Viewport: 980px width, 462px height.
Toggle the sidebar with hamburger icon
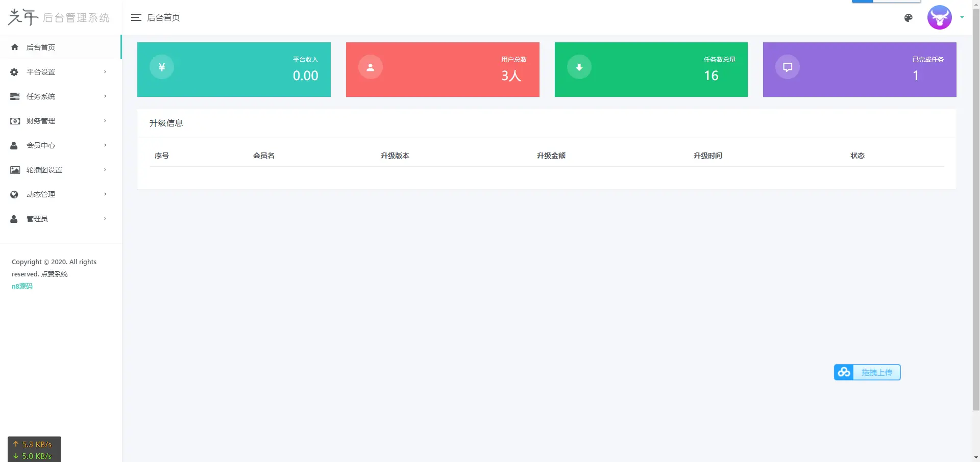click(x=136, y=17)
